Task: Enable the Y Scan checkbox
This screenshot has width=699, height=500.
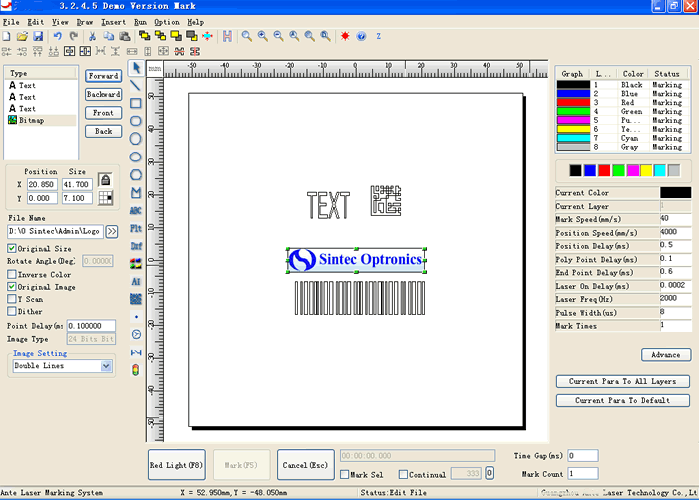Action: pos(12,299)
